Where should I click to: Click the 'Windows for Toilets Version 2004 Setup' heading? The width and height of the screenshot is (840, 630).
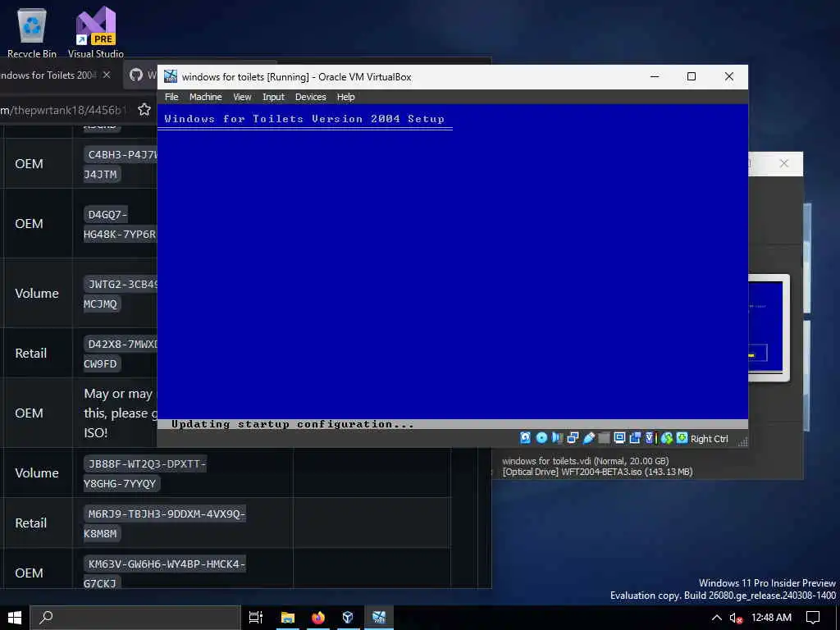click(304, 119)
